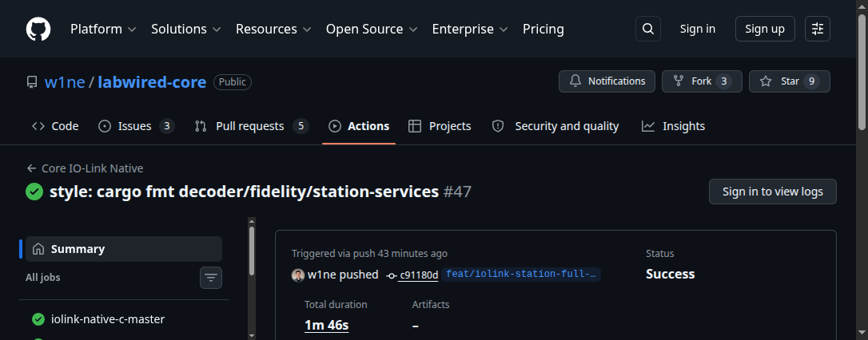Image resolution: width=868 pixels, height=340 pixels.
Task: Click the Notifications button
Action: click(x=607, y=81)
